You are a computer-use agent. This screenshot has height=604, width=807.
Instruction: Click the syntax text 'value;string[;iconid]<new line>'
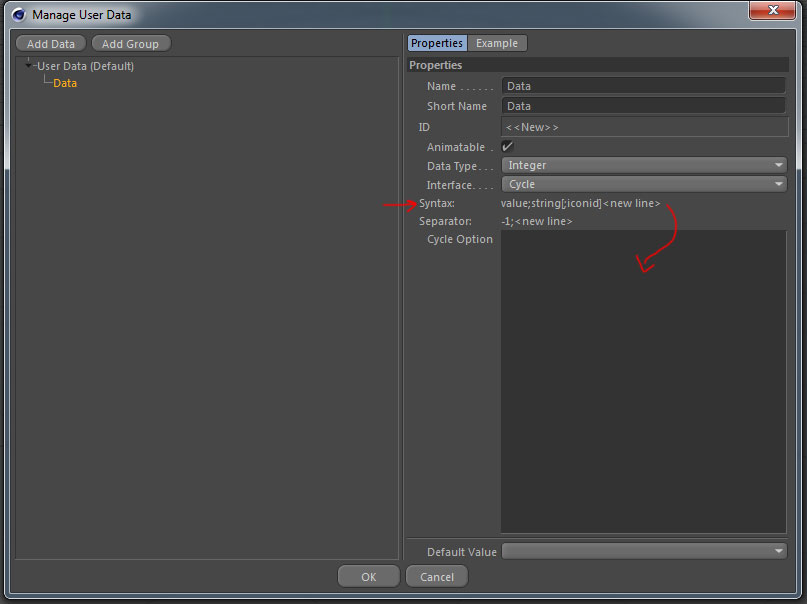pos(580,203)
